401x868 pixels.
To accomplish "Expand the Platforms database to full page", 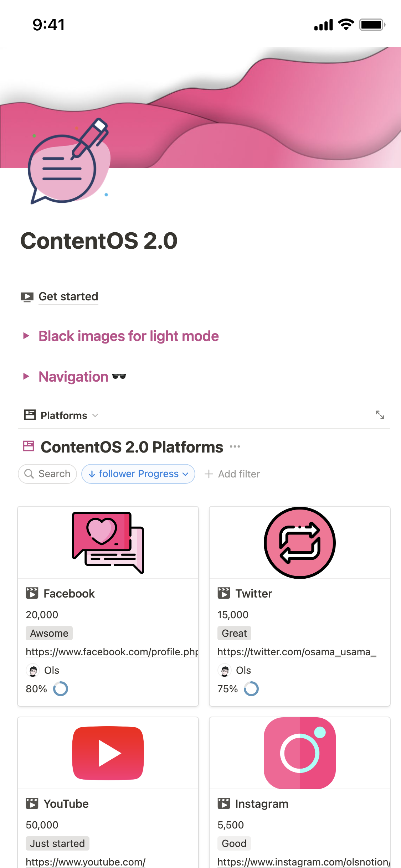I will coord(380,415).
